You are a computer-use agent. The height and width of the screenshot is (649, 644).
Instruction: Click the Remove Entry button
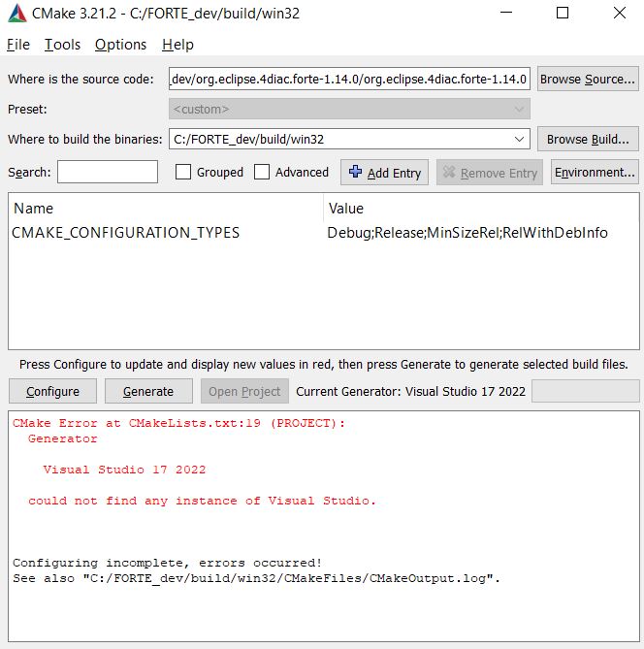490,172
